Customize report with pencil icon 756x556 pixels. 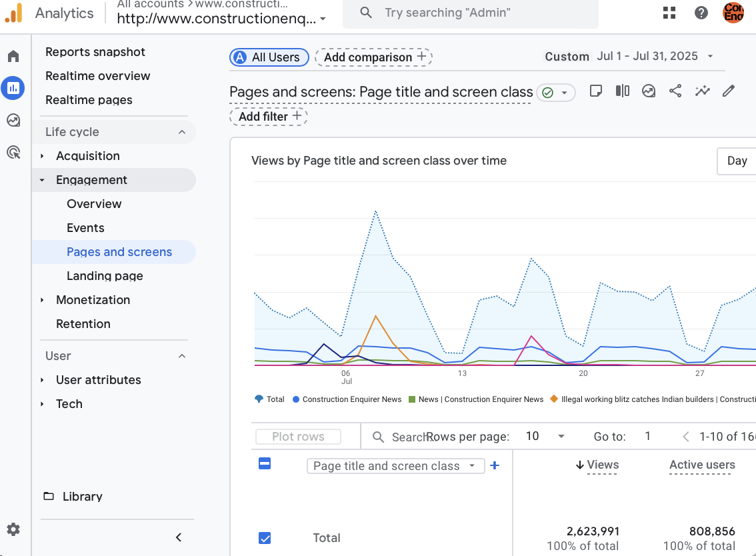tap(729, 91)
